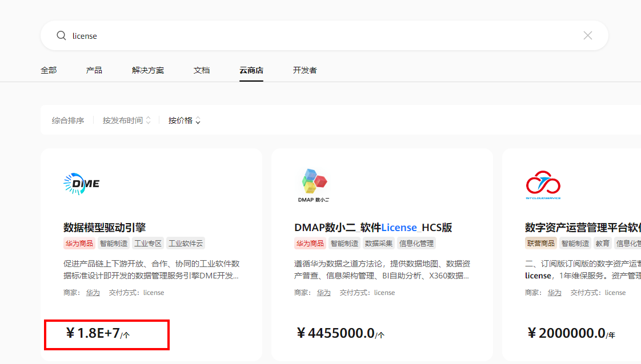641x364 pixels.
Task: Click 交付方式: license on DMAP card
Action: (367, 293)
